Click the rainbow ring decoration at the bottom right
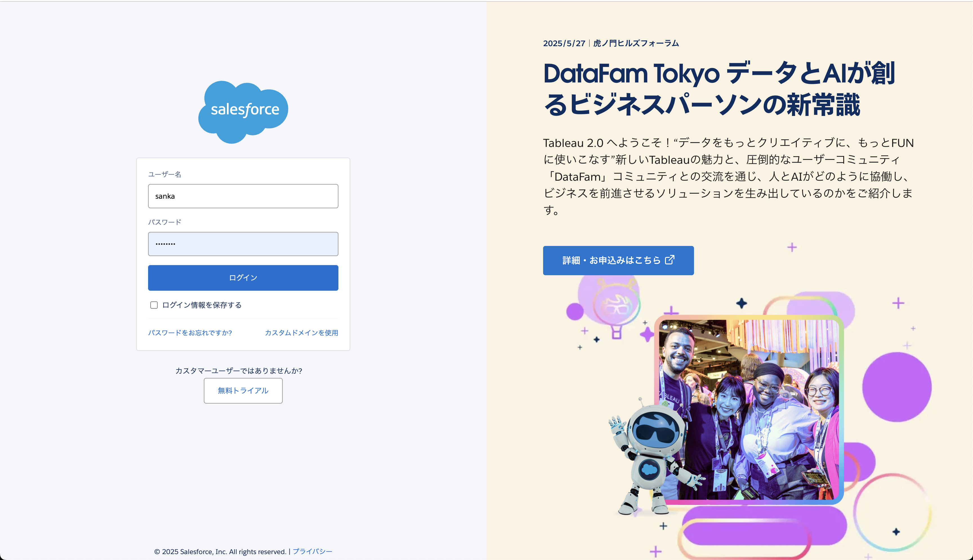The width and height of the screenshot is (973, 560). [x=892, y=512]
